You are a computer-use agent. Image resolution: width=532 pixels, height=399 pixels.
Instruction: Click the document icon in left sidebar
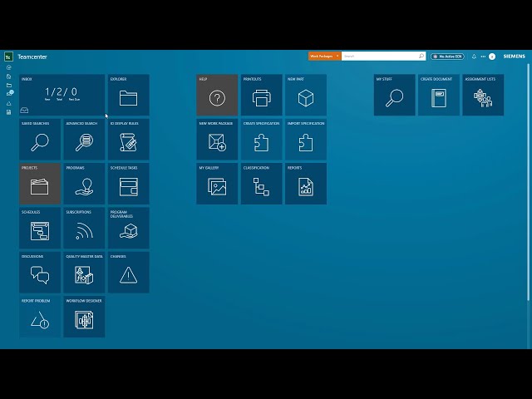[x=9, y=112]
